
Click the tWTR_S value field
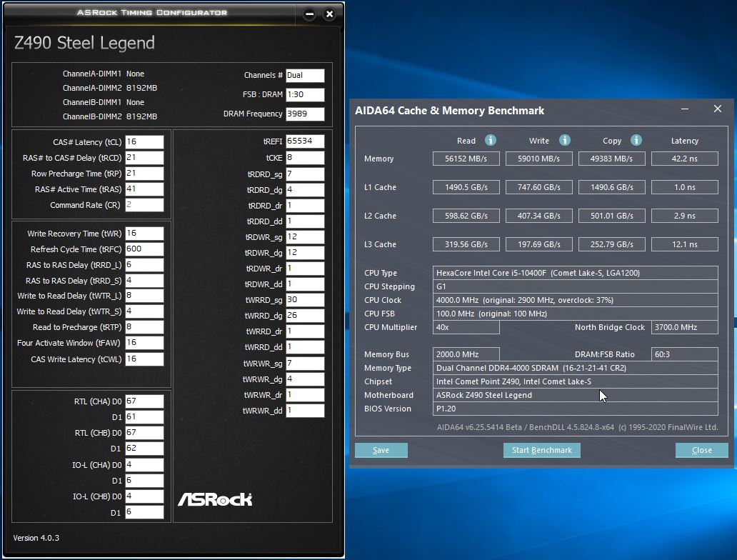click(x=144, y=311)
